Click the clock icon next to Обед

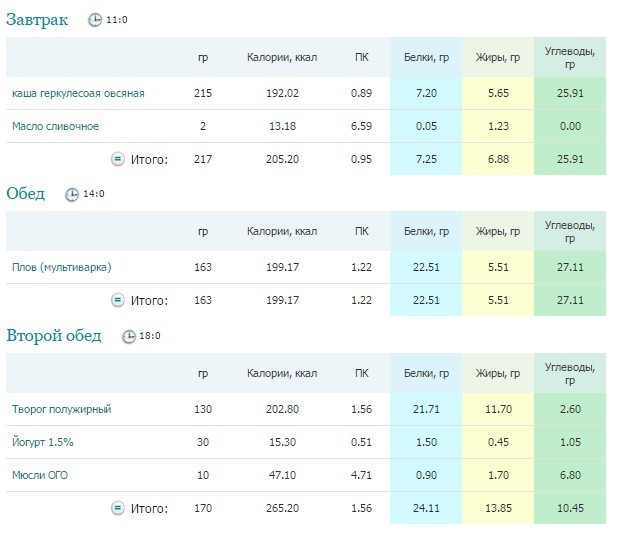72,194
